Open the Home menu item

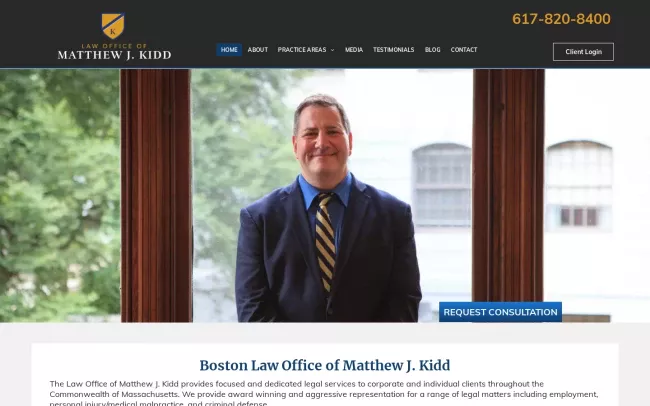[x=229, y=50]
